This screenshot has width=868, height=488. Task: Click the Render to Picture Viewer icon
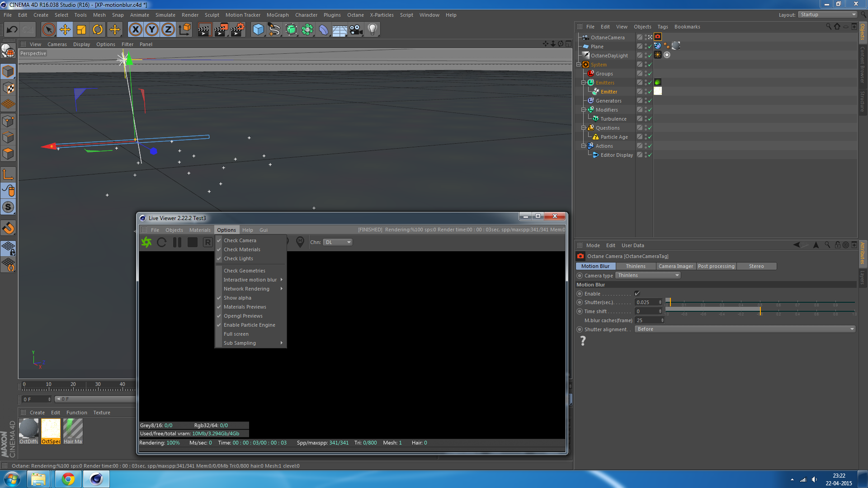pyautogui.click(x=221, y=30)
